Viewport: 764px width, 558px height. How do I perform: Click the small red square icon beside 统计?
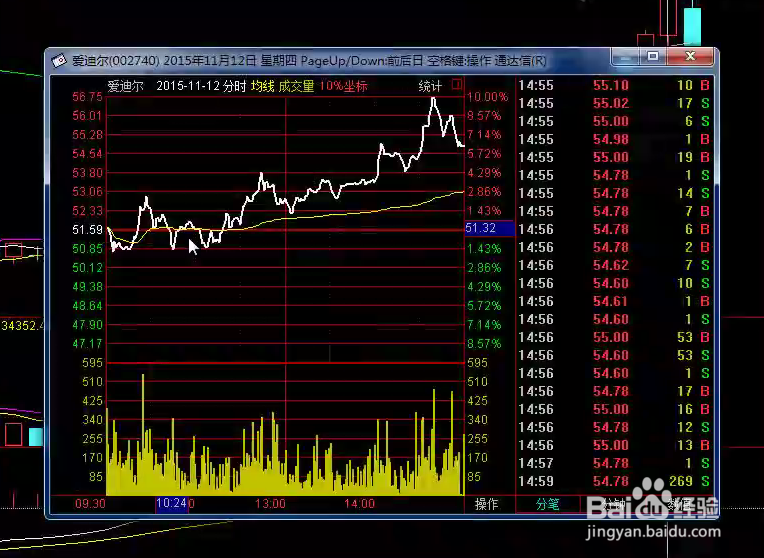457,84
